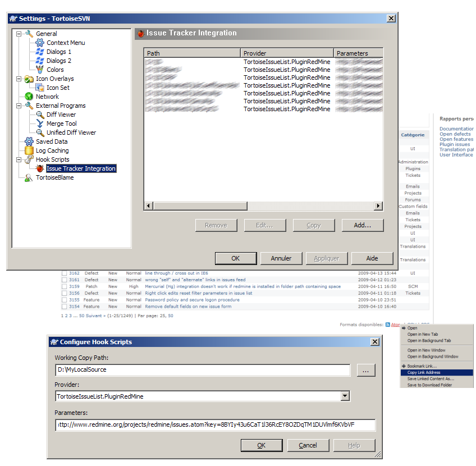Screen dimensions: 476x466
Task: Click the Parameters input field
Action: [215, 424]
